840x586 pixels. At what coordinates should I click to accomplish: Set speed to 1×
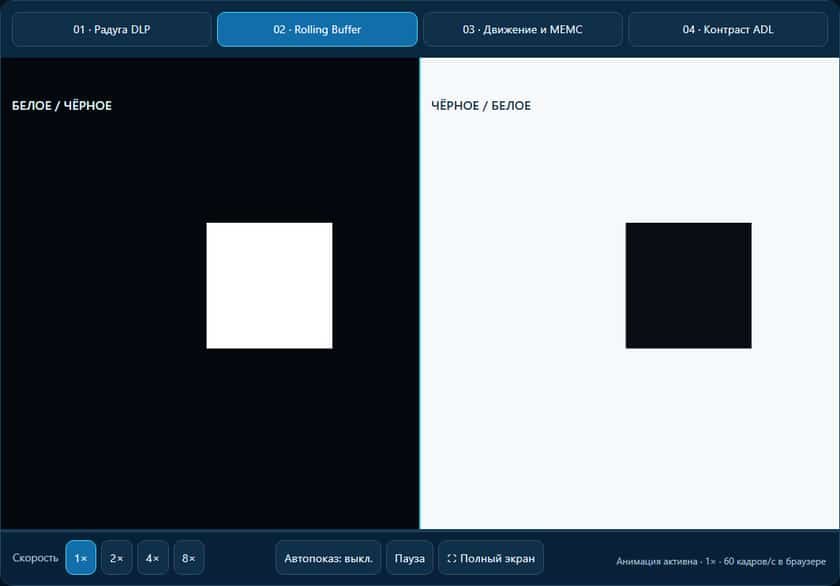tap(81, 558)
